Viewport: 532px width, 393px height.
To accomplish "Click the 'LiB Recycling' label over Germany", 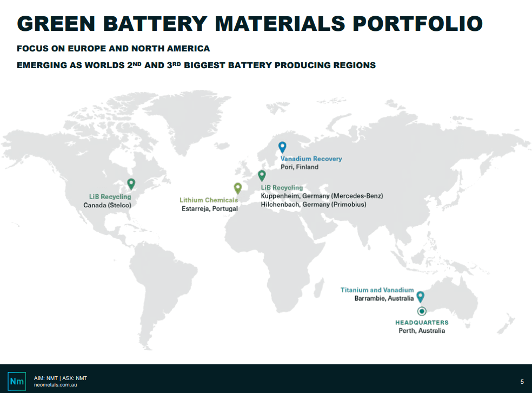I will tap(282, 187).
